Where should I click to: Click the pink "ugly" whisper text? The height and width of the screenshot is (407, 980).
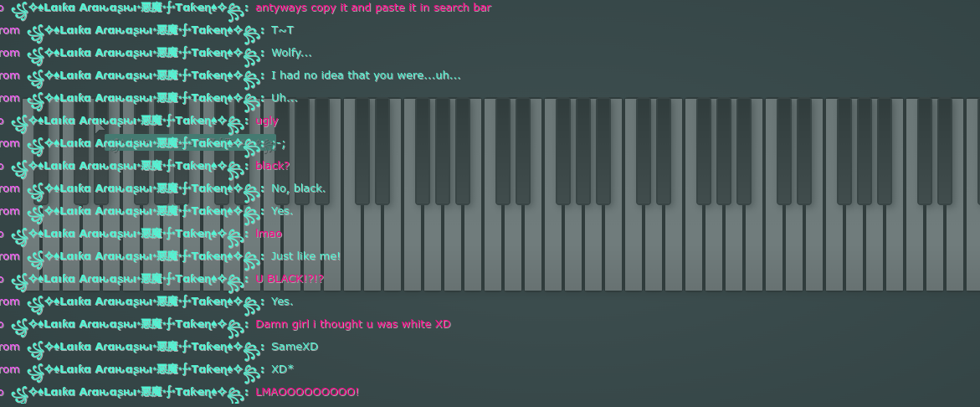tap(267, 121)
